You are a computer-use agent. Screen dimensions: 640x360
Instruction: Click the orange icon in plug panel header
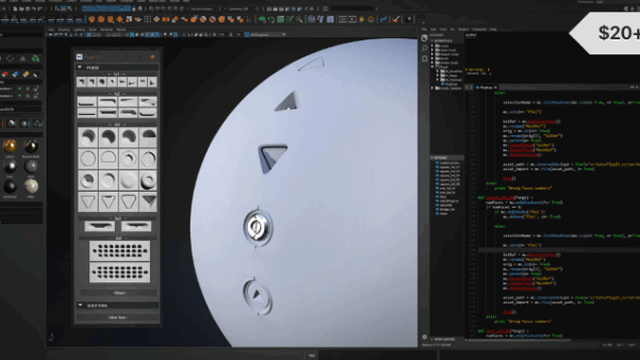pyautogui.click(x=153, y=57)
